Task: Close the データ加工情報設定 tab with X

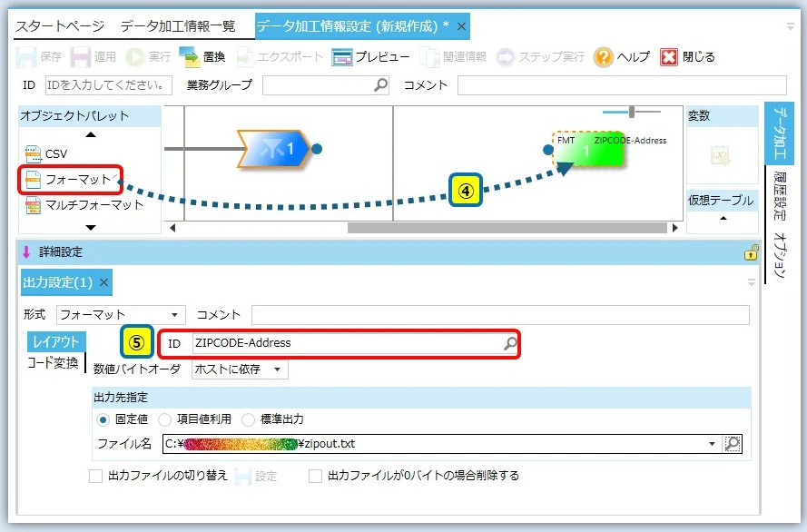Action: pyautogui.click(x=462, y=26)
